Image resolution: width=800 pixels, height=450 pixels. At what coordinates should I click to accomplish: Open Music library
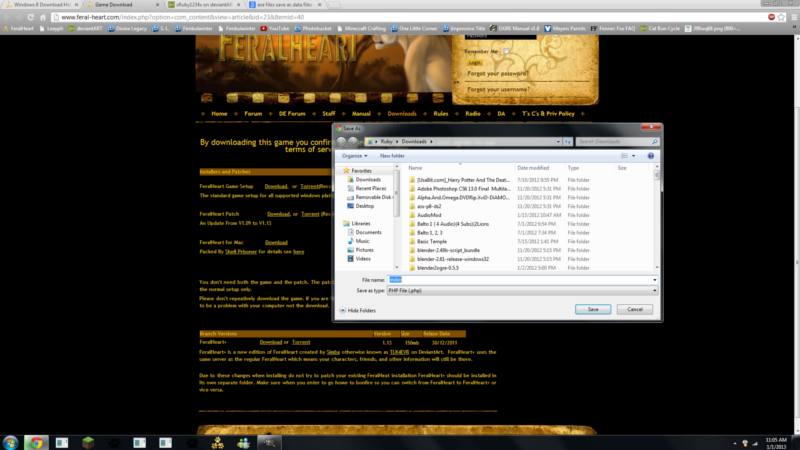click(x=359, y=241)
